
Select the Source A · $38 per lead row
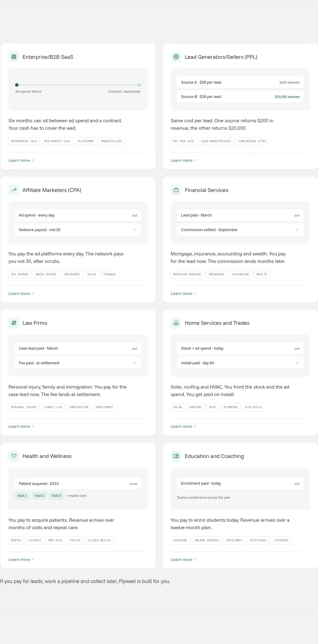pyautogui.click(x=240, y=82)
